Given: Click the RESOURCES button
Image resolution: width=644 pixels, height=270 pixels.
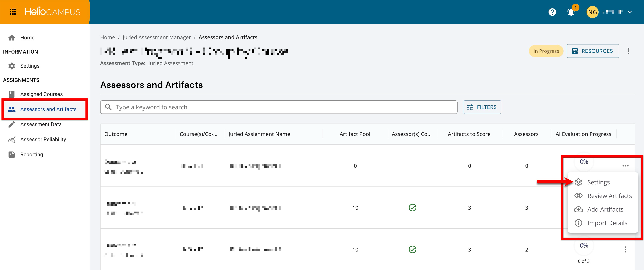Looking at the screenshot, I should 593,51.
